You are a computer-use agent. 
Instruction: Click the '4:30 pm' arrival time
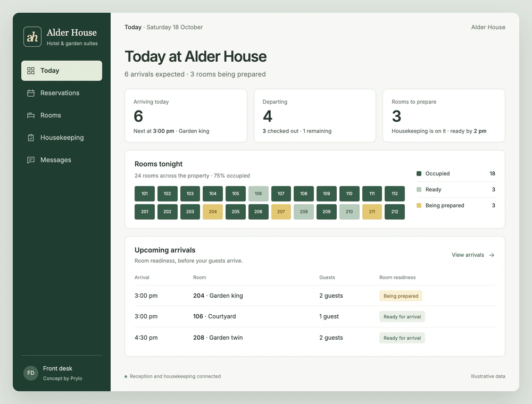(146, 338)
